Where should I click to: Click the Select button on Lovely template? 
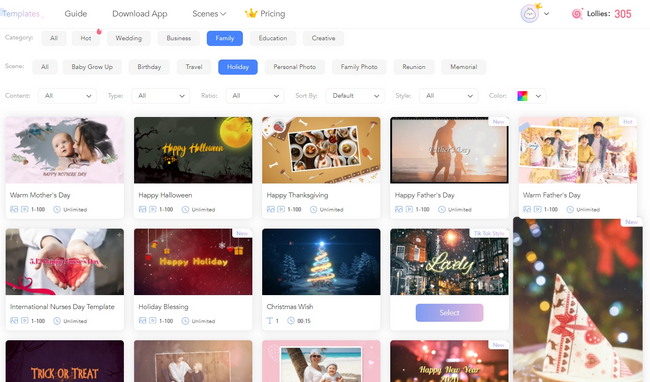(x=449, y=313)
